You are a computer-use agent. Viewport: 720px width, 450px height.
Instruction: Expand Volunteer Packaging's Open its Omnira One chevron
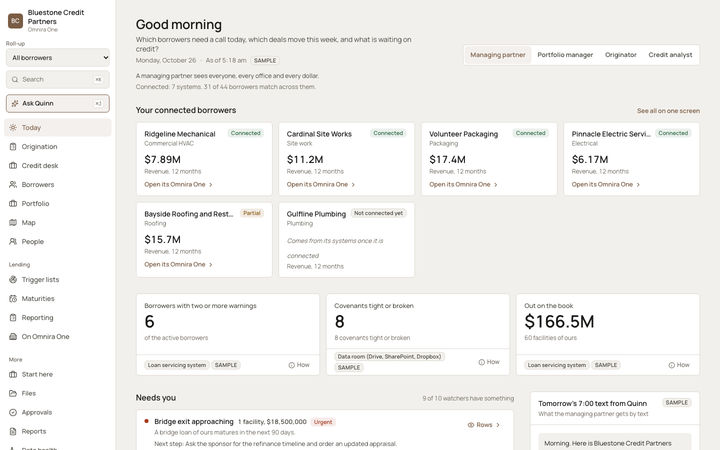[x=496, y=185]
